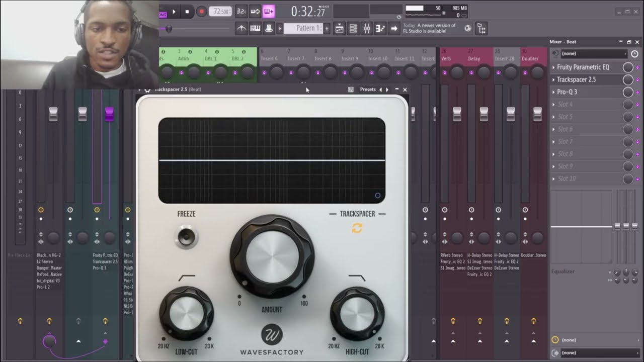Toggle the highlighted overdub/step edit icon

pyautogui.click(x=269, y=11)
